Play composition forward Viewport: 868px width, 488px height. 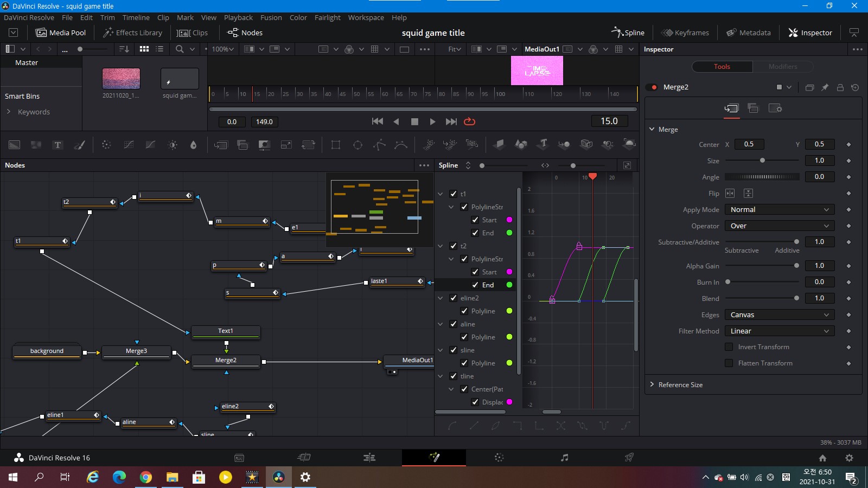pyautogui.click(x=432, y=122)
